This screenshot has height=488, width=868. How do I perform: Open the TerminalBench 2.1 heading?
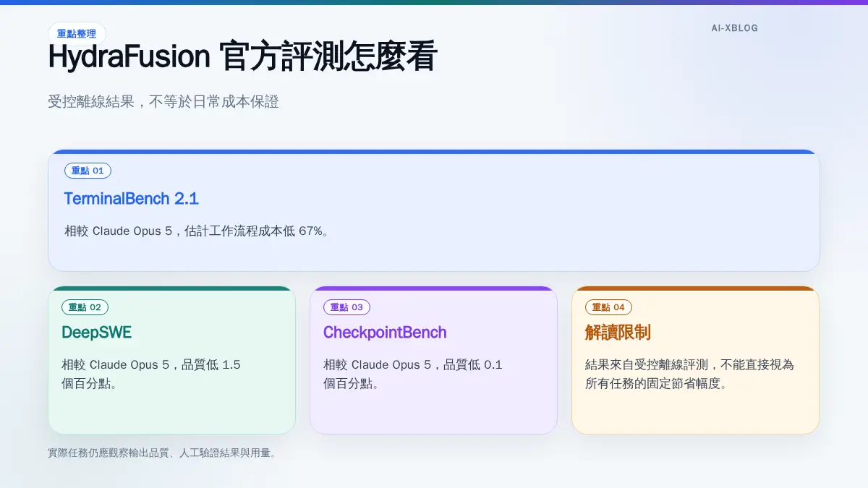131,198
